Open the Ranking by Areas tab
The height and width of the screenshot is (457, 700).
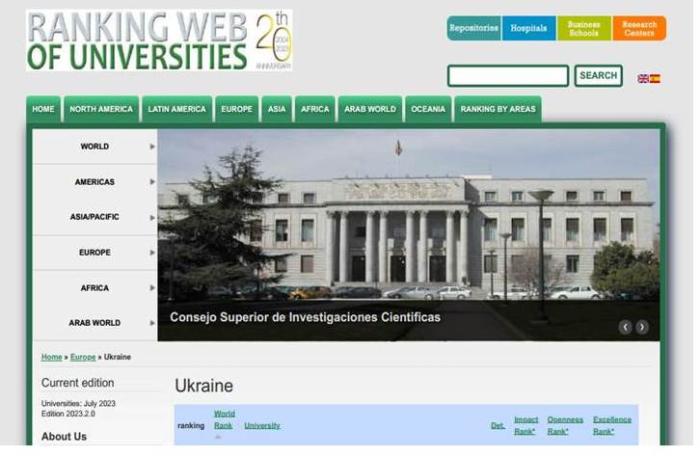point(497,109)
